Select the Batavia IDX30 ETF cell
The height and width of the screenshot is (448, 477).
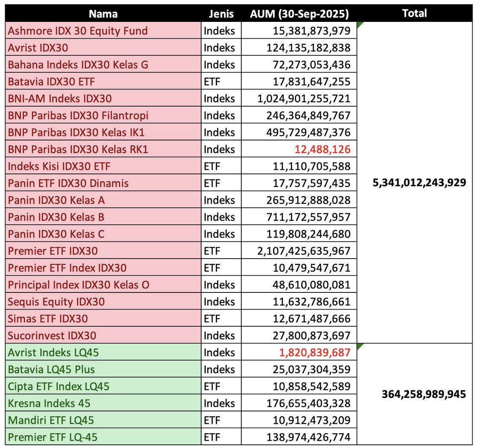[x=103, y=82]
